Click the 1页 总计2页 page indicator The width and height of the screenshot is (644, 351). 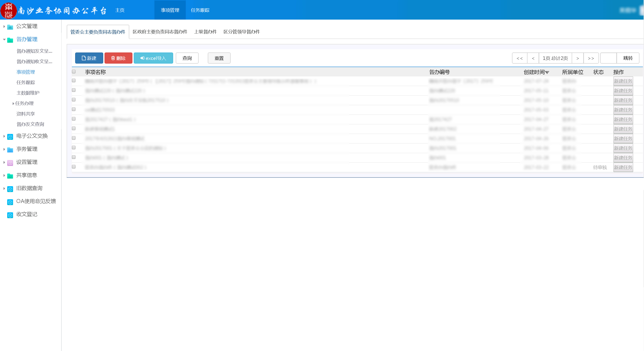point(555,58)
